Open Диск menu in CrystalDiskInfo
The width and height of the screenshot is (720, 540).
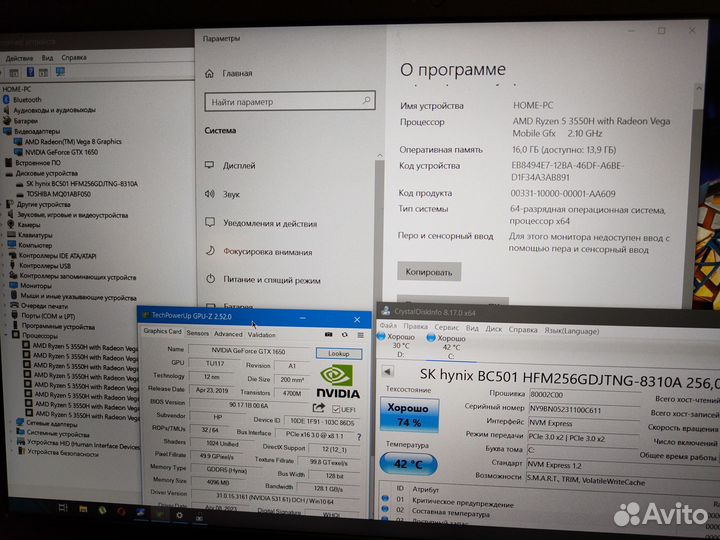tap(494, 329)
